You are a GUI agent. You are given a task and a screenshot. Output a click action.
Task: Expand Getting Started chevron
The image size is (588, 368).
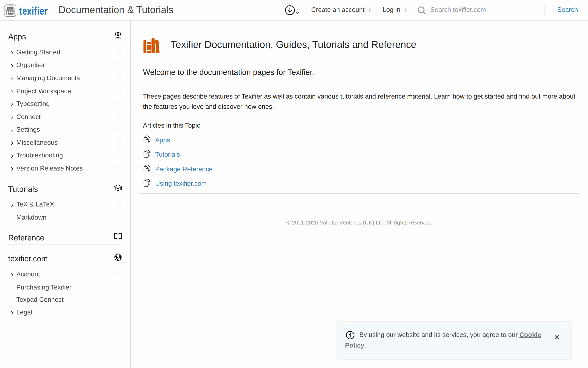(12, 53)
